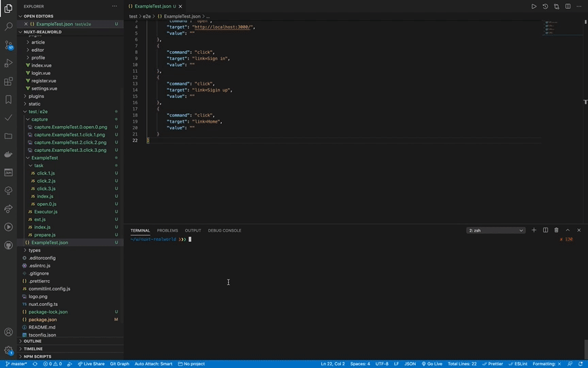Open the Explorer view in activity bar

(x=8, y=8)
